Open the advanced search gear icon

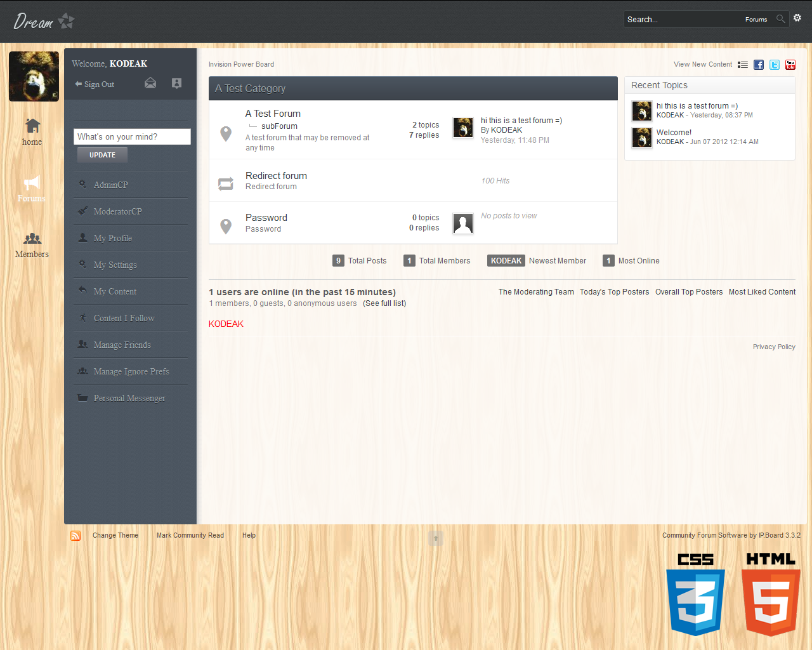point(797,18)
